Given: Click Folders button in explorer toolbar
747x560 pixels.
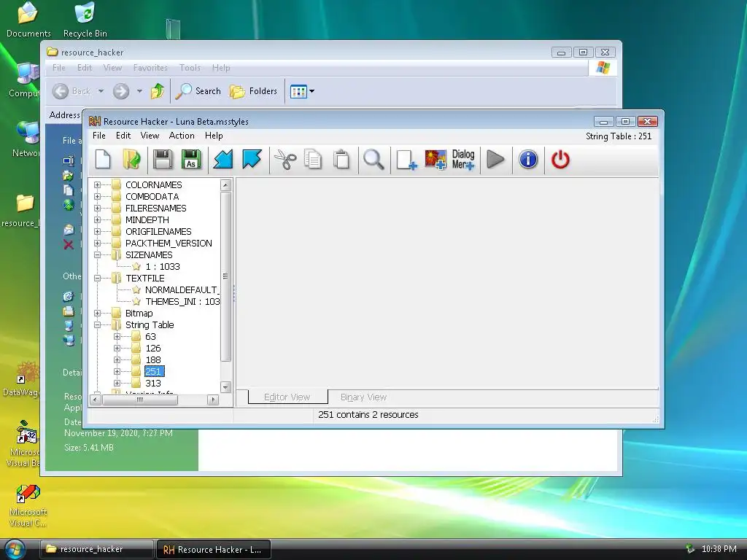Looking at the screenshot, I should tap(253, 91).
